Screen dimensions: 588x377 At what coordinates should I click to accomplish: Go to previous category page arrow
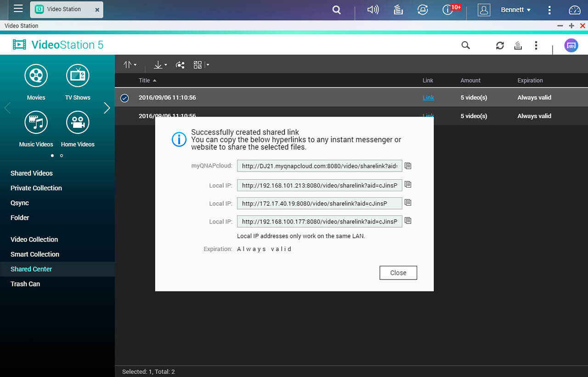(7, 108)
